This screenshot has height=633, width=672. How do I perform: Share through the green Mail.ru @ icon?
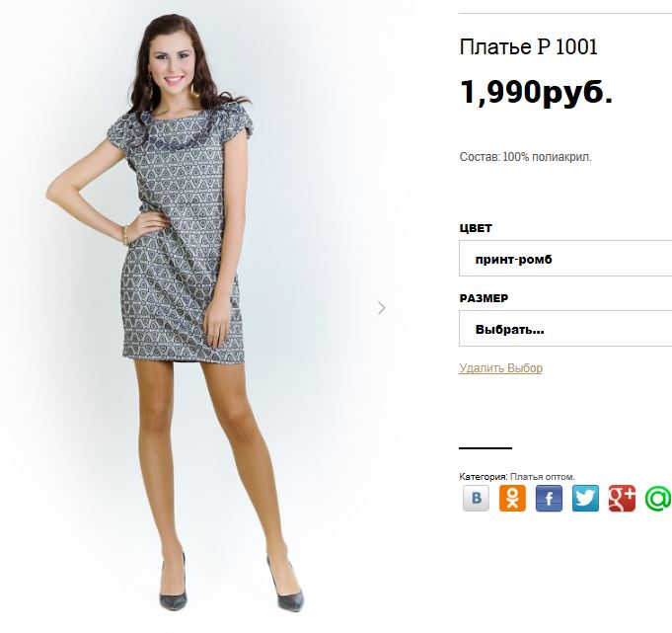pyautogui.click(x=658, y=499)
